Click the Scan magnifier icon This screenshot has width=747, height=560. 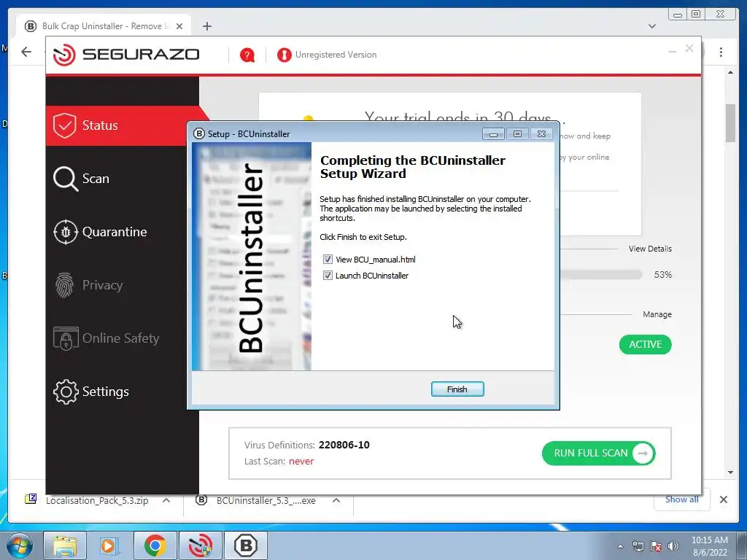point(65,179)
